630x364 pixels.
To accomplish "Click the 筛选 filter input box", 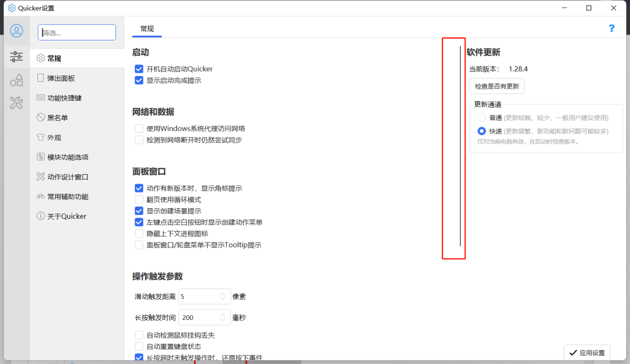I will pos(77,33).
